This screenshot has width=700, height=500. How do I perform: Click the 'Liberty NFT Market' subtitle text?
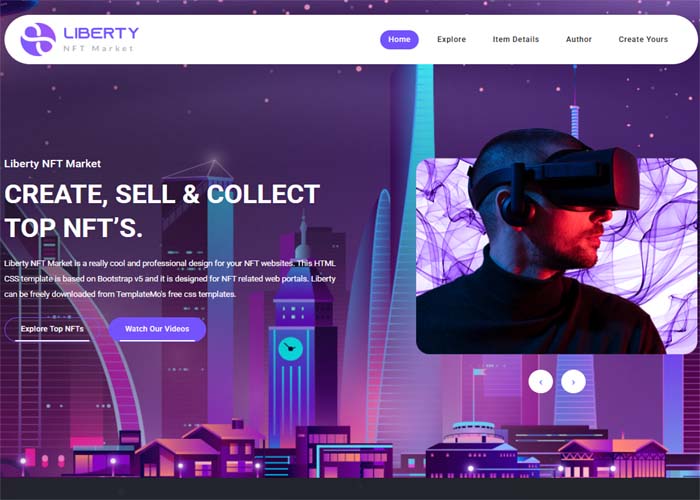(52, 164)
